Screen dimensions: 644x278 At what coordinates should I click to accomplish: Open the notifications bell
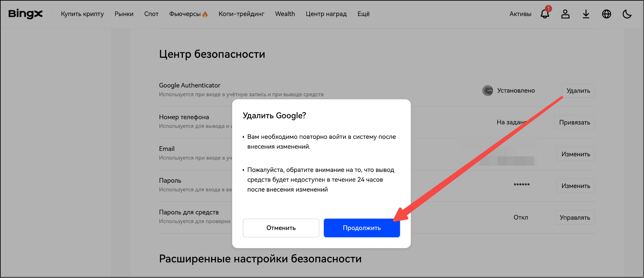545,14
